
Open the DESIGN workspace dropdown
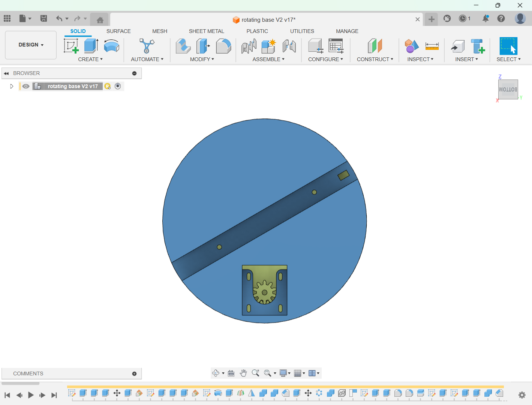pos(31,45)
